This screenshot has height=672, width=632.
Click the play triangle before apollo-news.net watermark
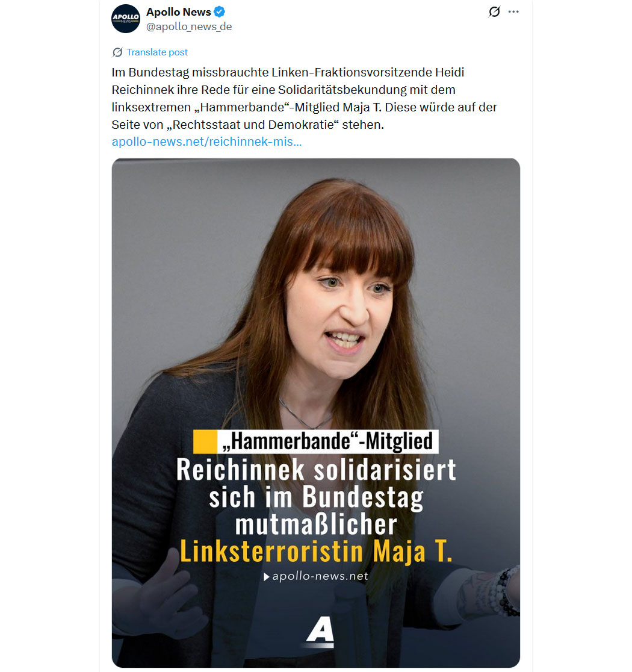point(266,577)
